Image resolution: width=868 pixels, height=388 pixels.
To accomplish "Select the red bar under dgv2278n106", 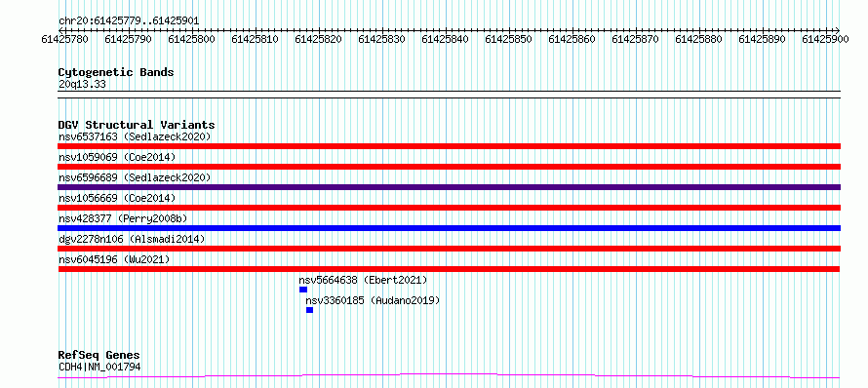I will pos(449,249).
